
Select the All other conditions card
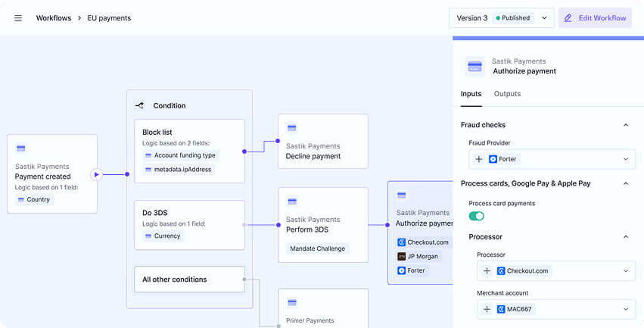(190, 280)
